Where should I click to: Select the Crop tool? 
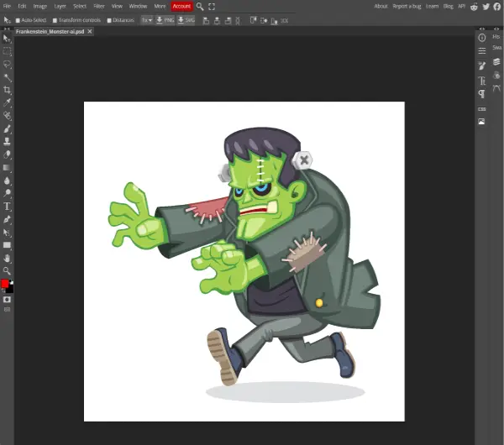click(x=7, y=90)
